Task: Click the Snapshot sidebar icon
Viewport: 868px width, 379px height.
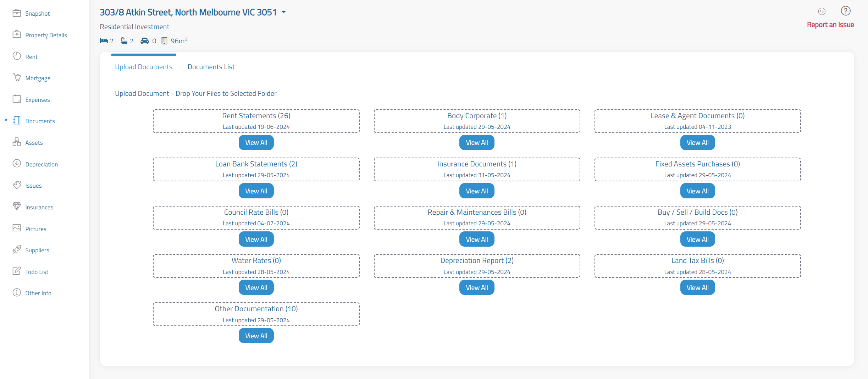Action: [x=17, y=13]
